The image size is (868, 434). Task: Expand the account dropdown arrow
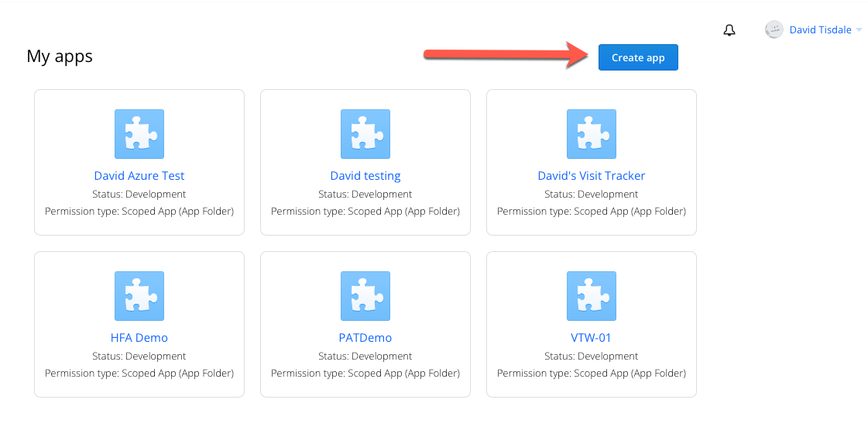[859, 30]
